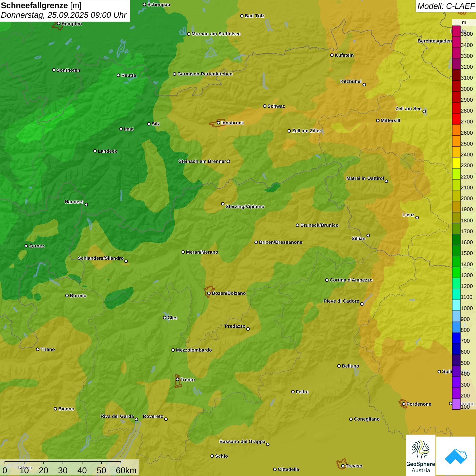This screenshot has height=476, width=476.
Task: Click the 'Conegliano' label
Action: [367, 419]
